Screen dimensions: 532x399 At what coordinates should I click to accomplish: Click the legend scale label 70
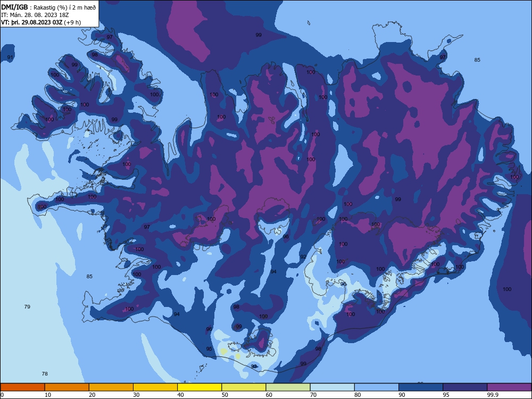[313, 395]
